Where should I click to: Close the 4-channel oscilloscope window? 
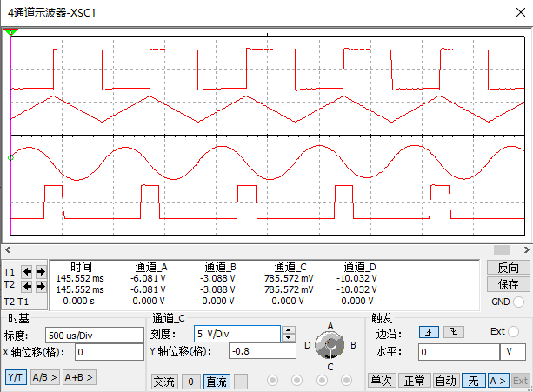click(521, 12)
